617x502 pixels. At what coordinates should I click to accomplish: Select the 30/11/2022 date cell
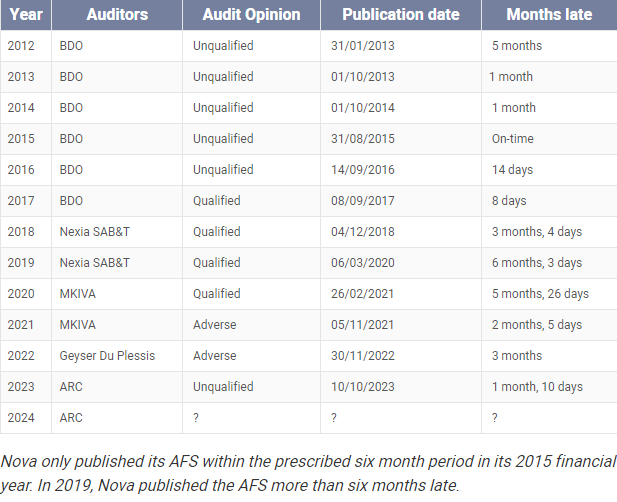click(362, 356)
